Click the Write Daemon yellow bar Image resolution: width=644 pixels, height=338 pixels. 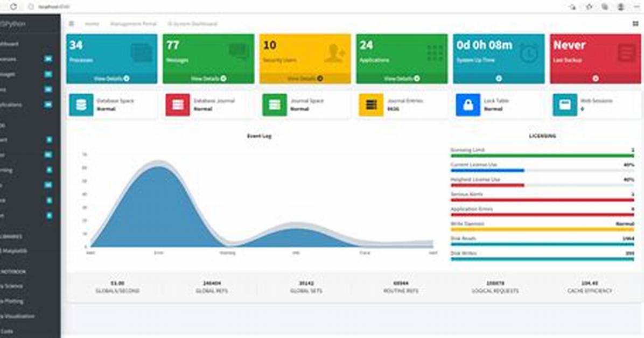[542, 230]
